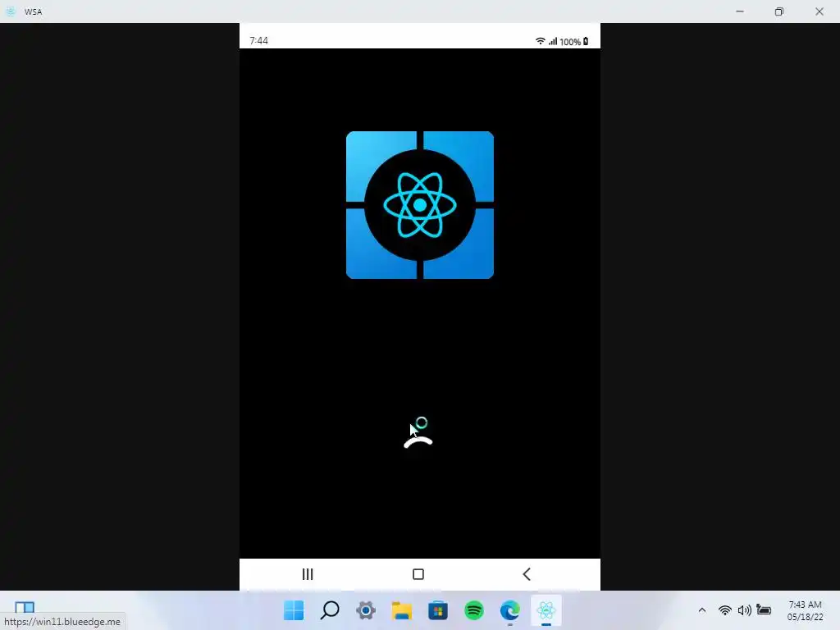Open the 7:43 AM date and time
840x630 pixels.
(x=805, y=610)
